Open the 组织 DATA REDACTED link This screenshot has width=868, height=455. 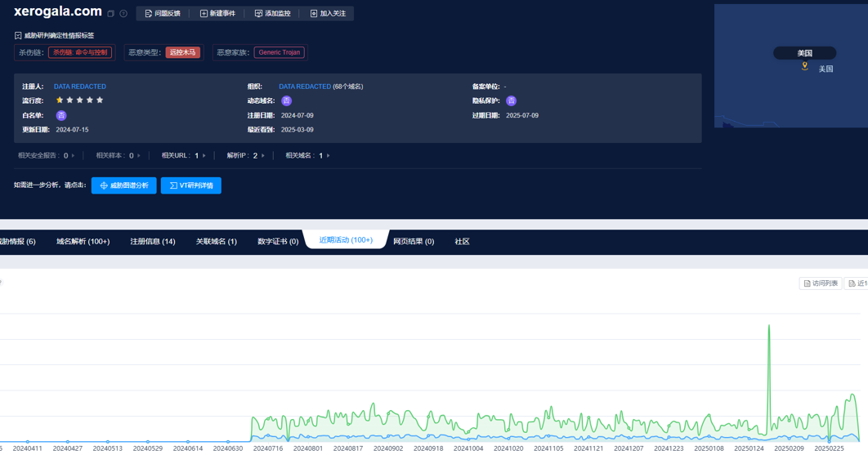(x=305, y=87)
